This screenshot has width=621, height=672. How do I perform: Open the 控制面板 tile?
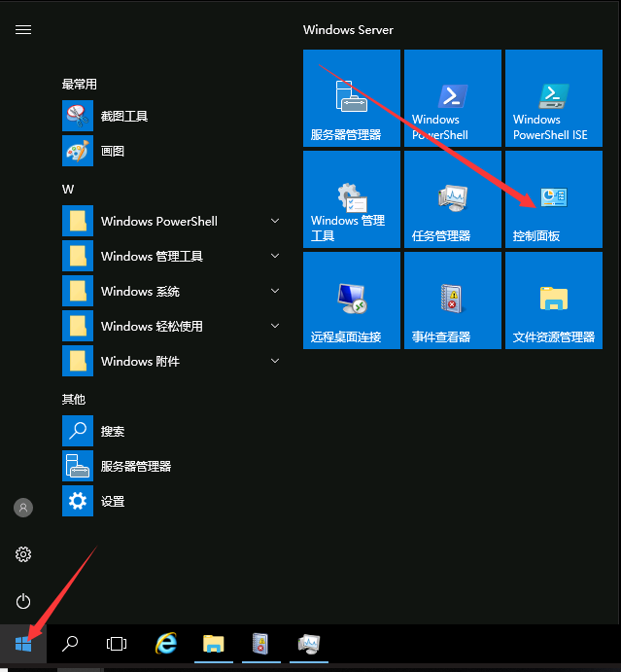[x=554, y=199]
